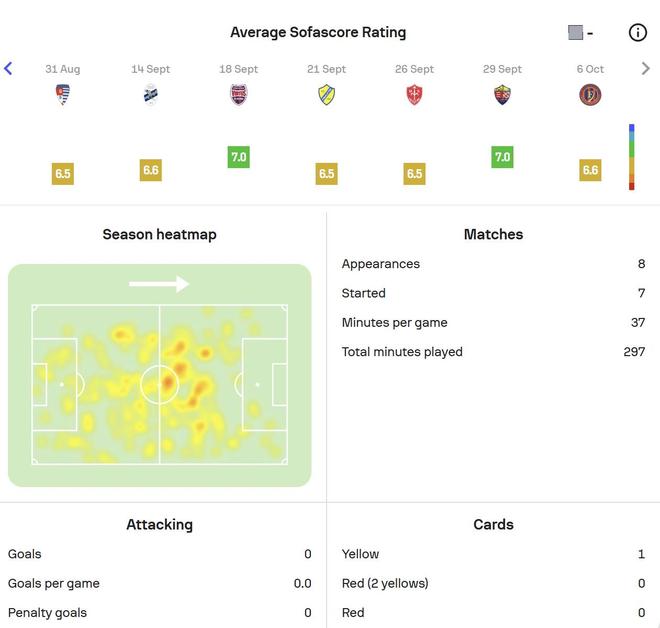Open the 6.6 rating badge for 14 Sept

(x=151, y=170)
